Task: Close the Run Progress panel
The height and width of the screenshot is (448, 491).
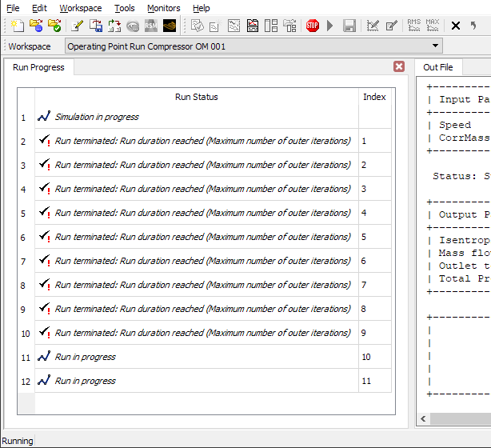Action: [399, 66]
